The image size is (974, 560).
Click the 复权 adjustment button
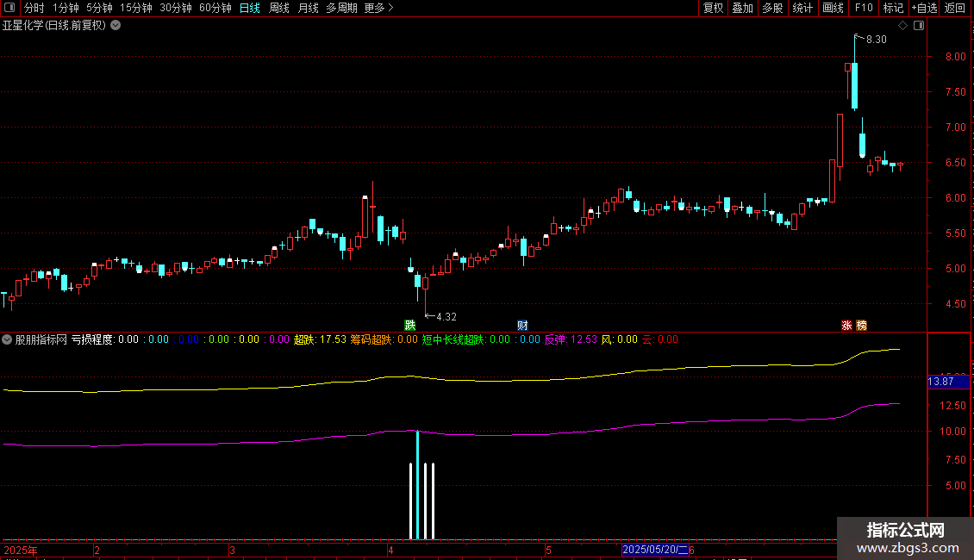[713, 8]
